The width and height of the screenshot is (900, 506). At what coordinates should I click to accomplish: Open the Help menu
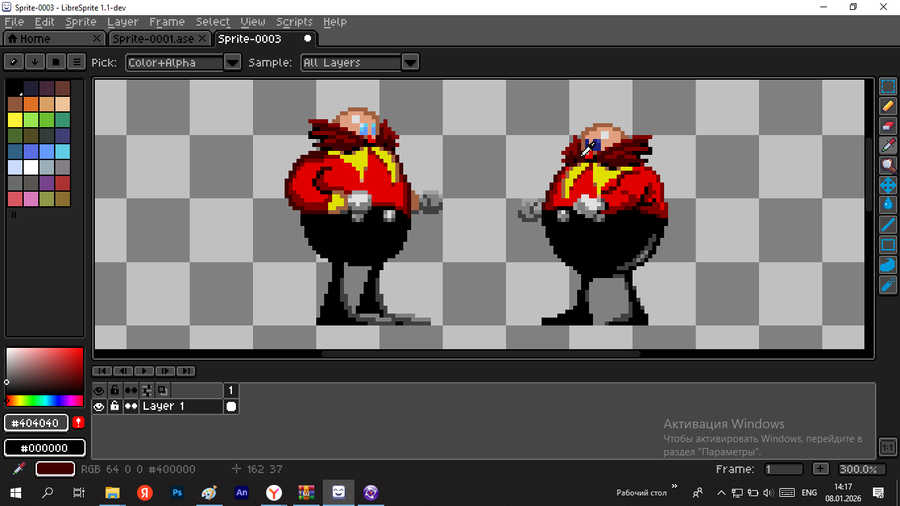coord(335,22)
